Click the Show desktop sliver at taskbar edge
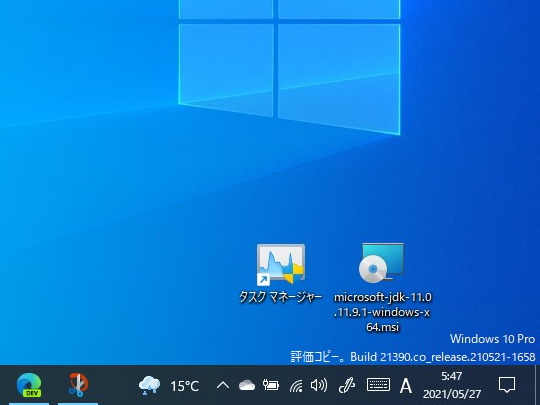Image resolution: width=540 pixels, height=405 pixels. point(537,385)
